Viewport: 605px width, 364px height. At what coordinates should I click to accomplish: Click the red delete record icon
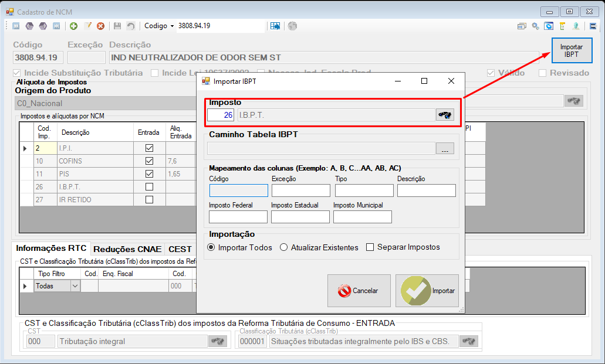(x=100, y=26)
